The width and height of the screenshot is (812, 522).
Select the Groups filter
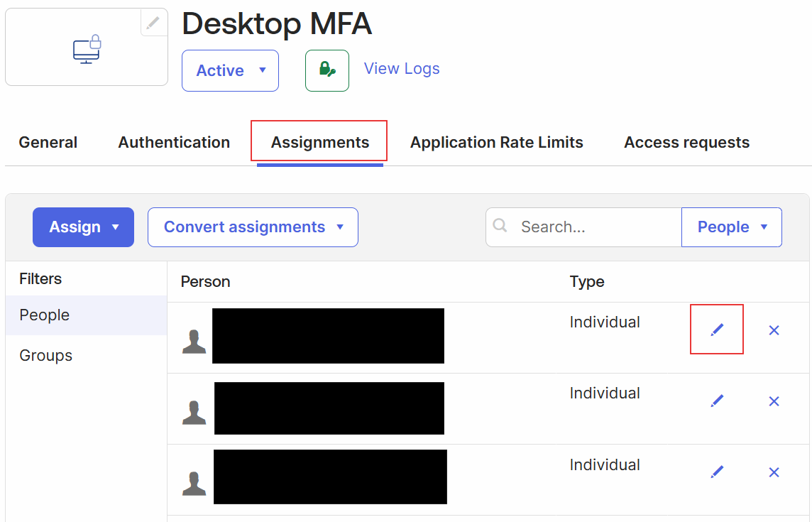[x=45, y=355]
